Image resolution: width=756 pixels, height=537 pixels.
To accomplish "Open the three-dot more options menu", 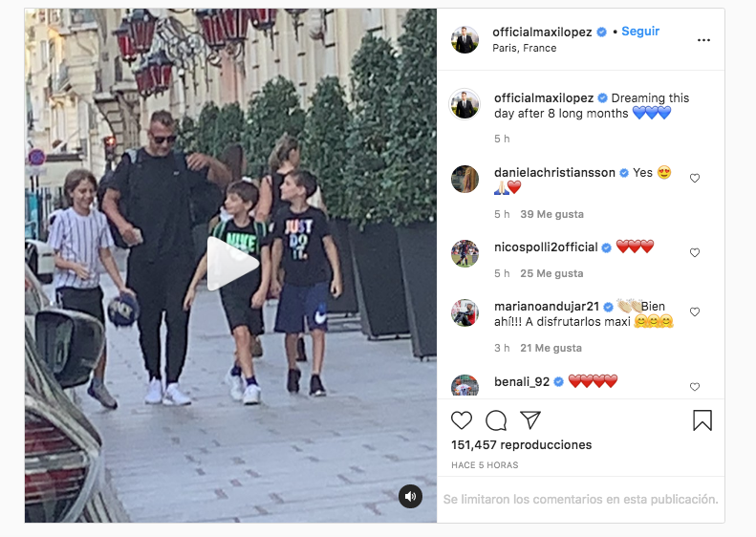I will tap(703, 40).
